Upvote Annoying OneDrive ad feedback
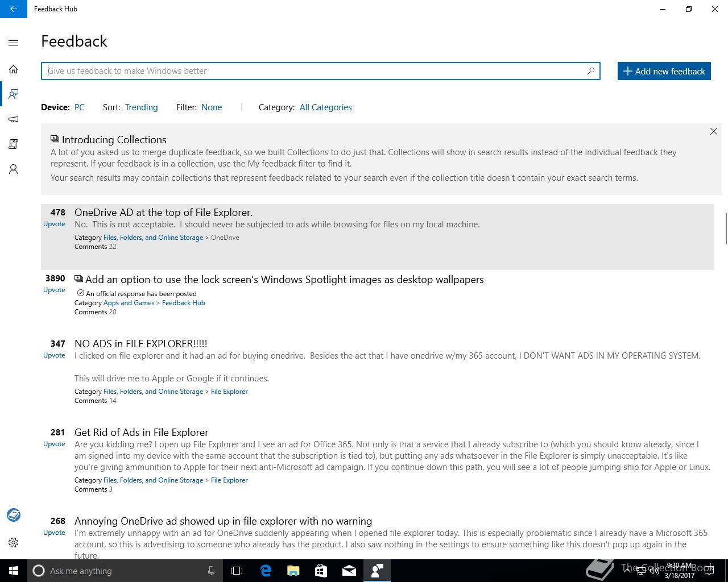Screen dimensions: 728x582 (54, 533)
